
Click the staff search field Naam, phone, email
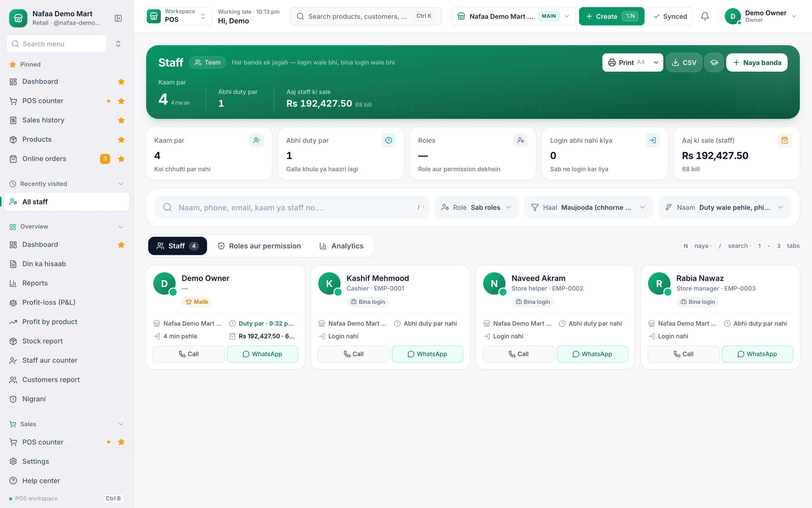(x=292, y=207)
